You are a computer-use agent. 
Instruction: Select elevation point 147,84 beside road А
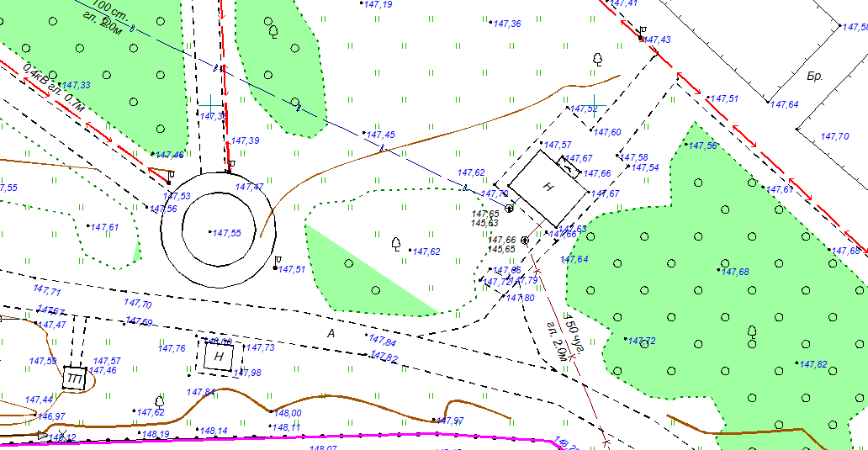383,341
